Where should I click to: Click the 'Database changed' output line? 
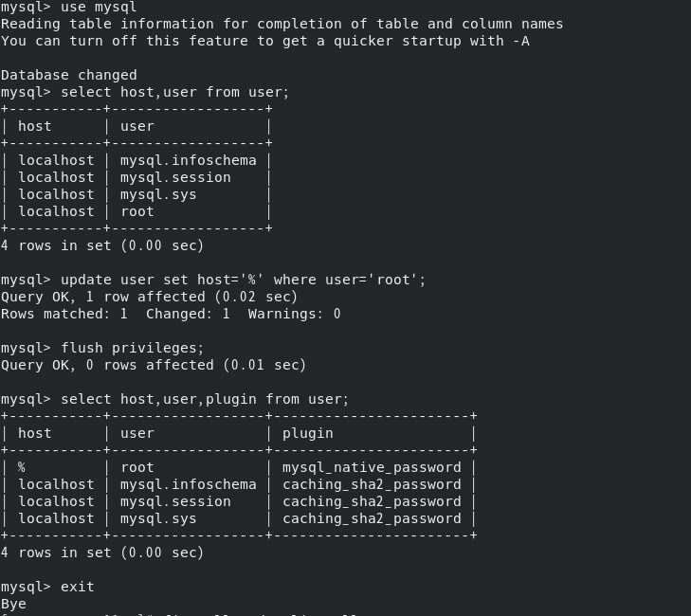68,75
